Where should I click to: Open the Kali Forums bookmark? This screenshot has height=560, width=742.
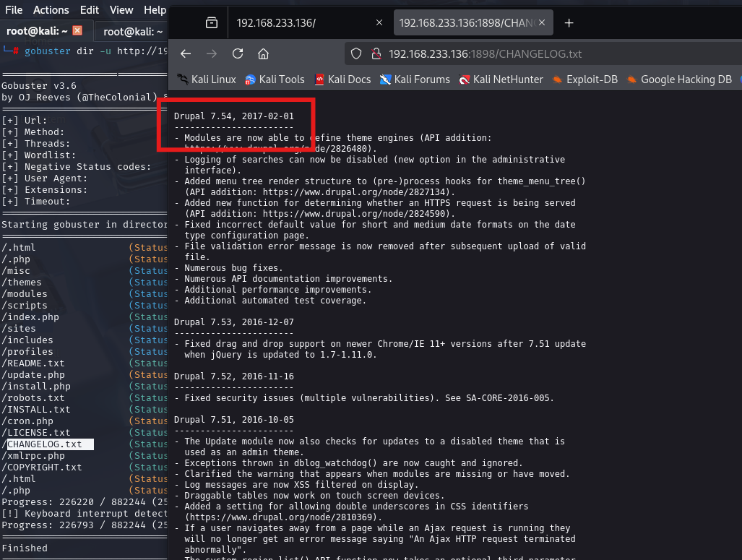click(x=415, y=79)
